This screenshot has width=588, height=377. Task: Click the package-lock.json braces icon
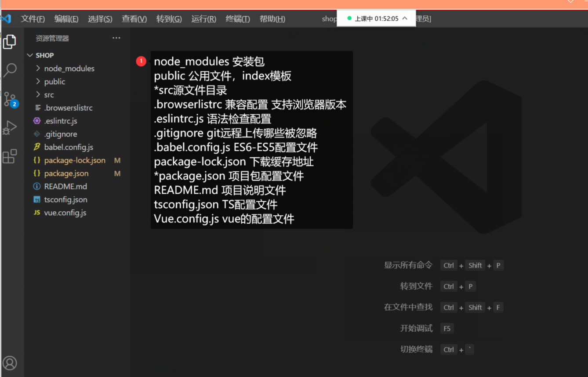(37, 160)
